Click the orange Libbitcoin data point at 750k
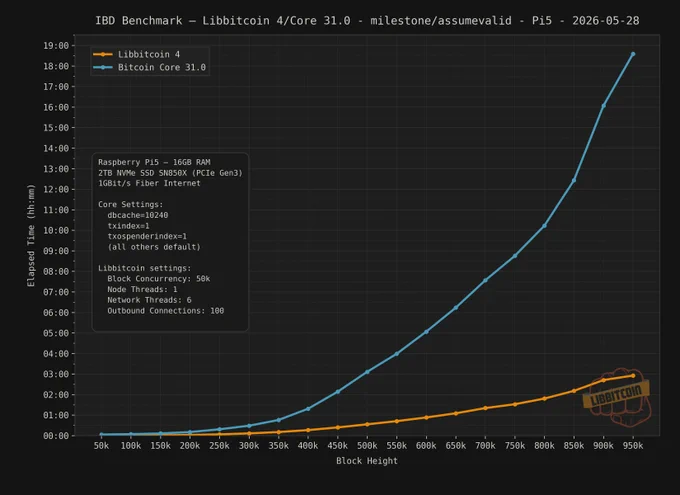The width and height of the screenshot is (680, 495). tap(515, 404)
